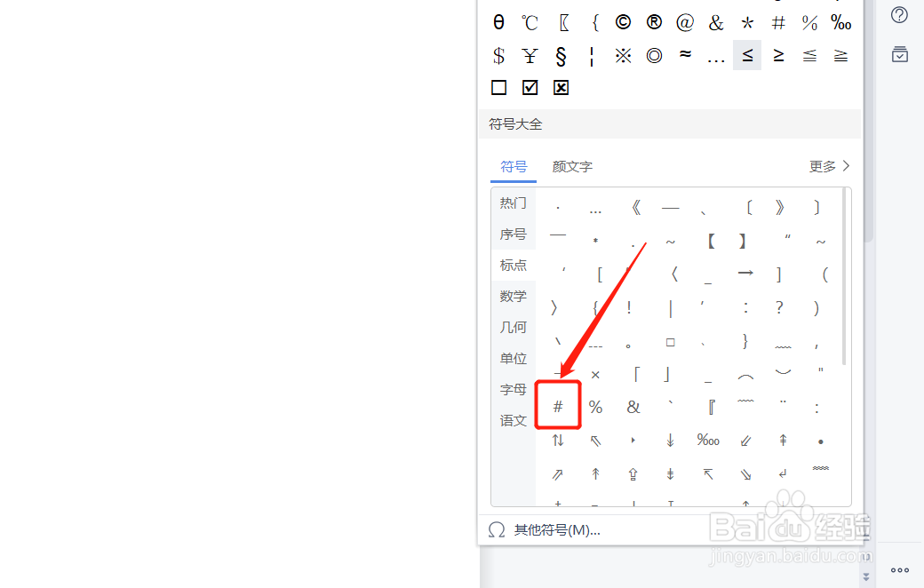Insert the Yen ¥ currency symbol
The width and height of the screenshot is (924, 588).
click(x=530, y=55)
